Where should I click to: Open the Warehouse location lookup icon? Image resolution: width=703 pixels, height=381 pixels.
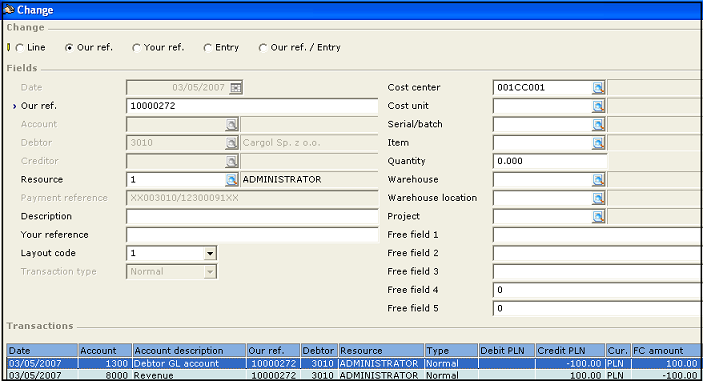pos(598,198)
